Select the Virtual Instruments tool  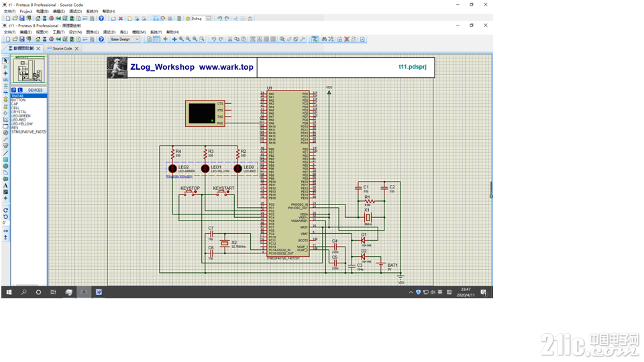[x=5, y=145]
